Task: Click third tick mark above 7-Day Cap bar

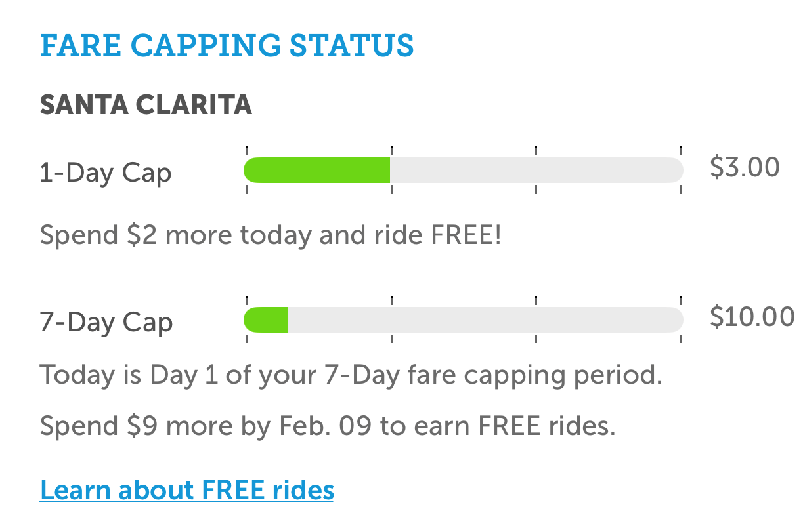Action: (x=536, y=300)
